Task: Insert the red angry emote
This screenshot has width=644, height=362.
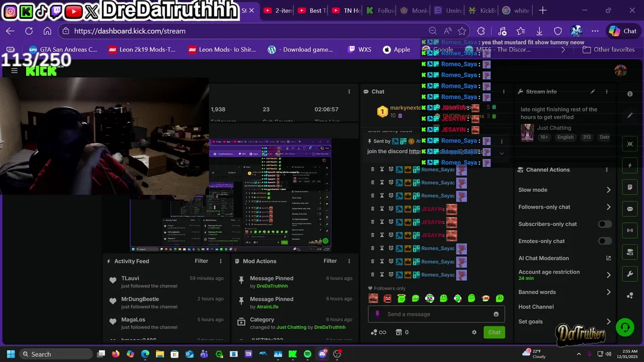Action: click(x=387, y=298)
